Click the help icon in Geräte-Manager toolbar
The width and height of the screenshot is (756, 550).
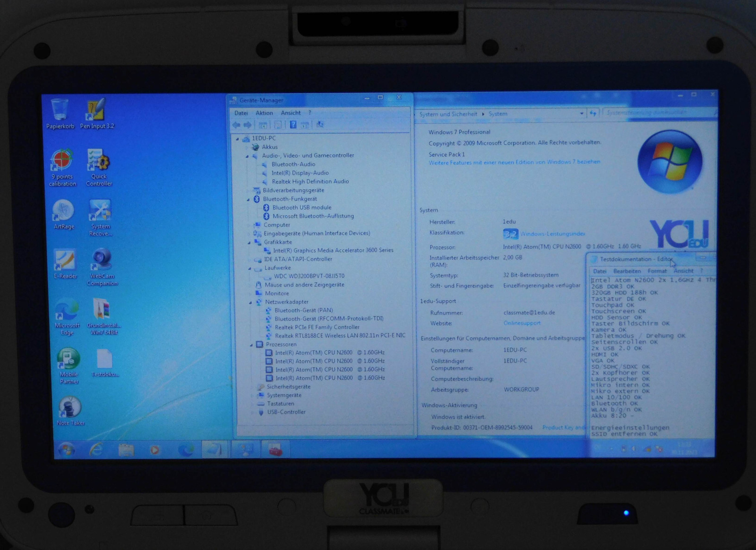click(293, 125)
